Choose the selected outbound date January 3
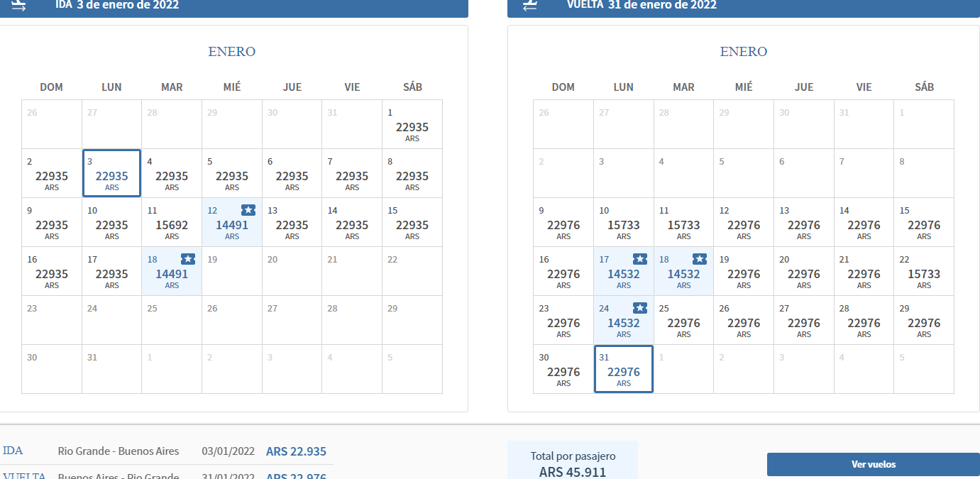 tap(111, 174)
